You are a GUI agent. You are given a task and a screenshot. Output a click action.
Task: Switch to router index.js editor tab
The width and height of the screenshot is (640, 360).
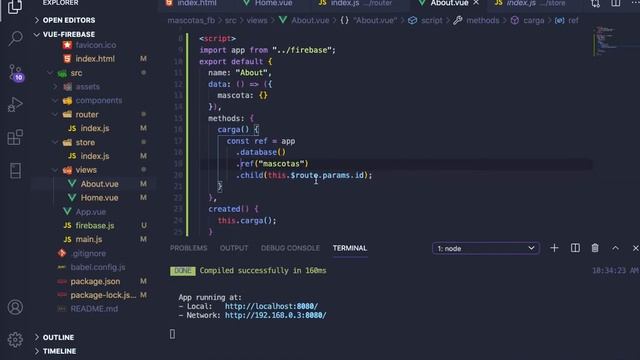point(355,3)
